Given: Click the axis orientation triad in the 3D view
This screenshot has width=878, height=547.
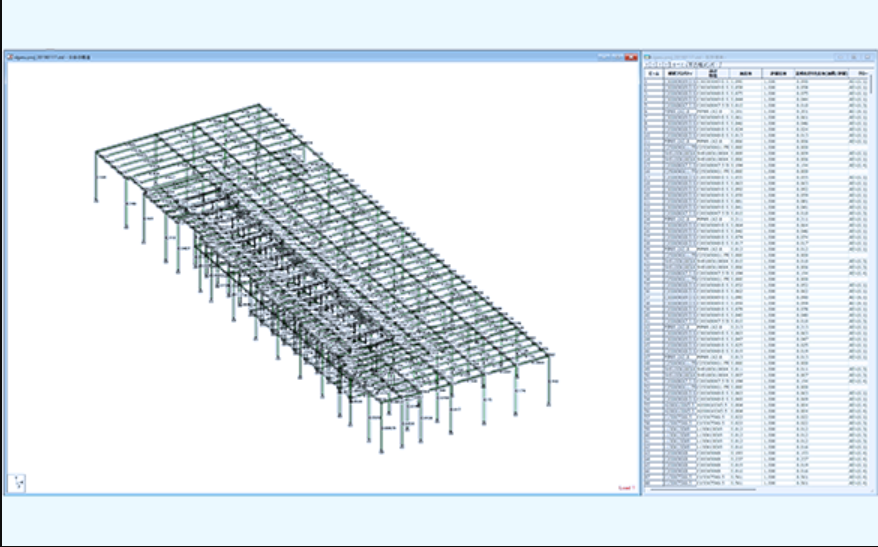Looking at the screenshot, I should [18, 481].
